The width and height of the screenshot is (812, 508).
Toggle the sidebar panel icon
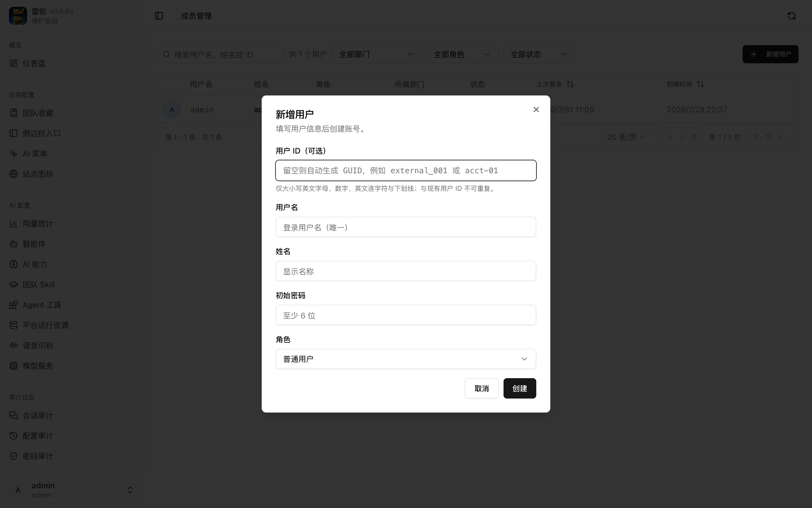[159, 16]
